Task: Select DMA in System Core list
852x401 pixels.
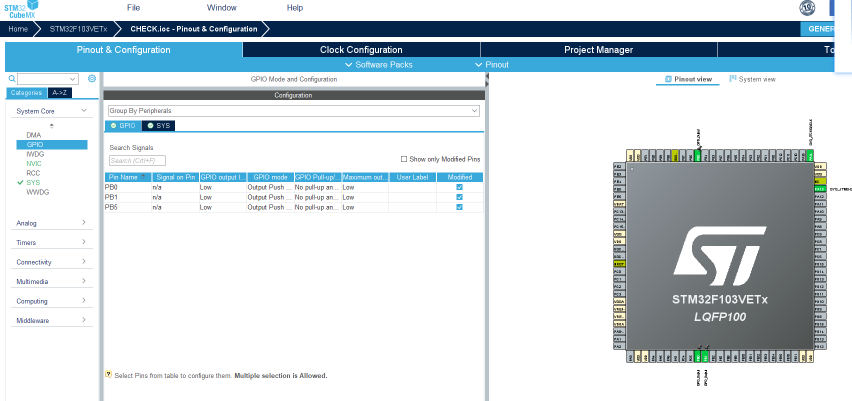Action: click(x=34, y=135)
